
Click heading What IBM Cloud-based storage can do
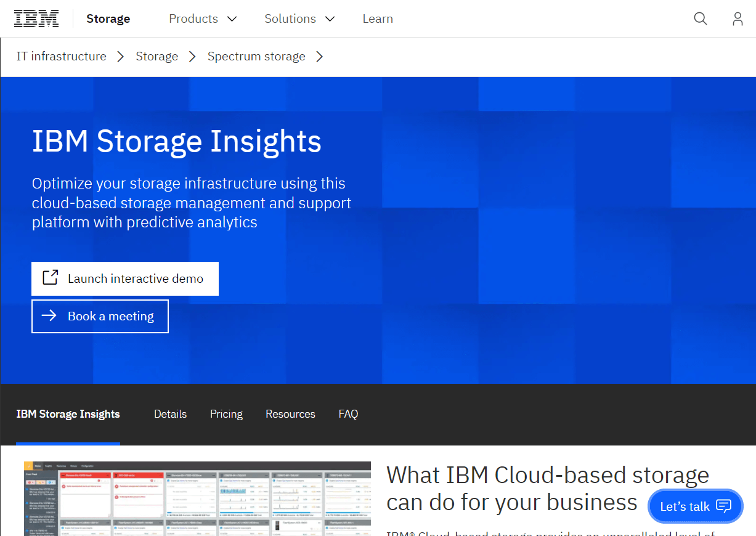point(548,489)
